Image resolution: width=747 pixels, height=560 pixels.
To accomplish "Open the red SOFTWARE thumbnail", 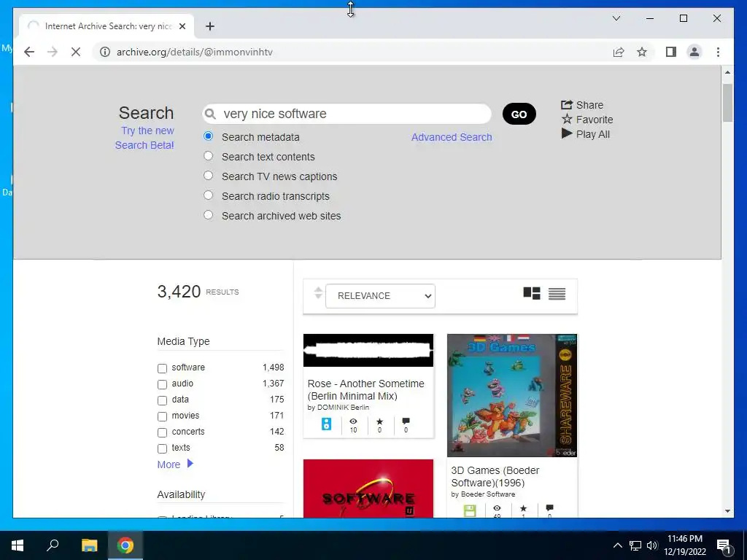I will point(368,488).
